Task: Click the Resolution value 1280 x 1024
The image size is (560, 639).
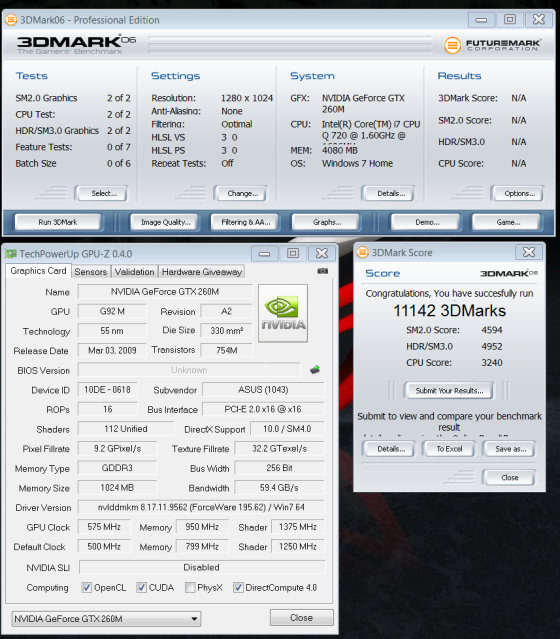Action: [247, 98]
